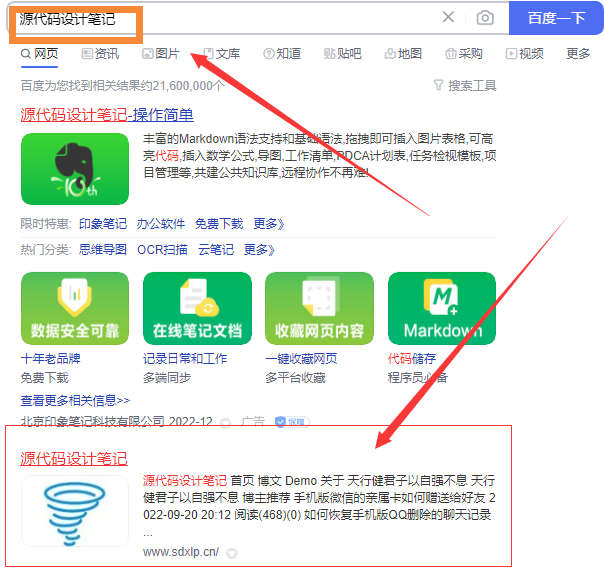Viewport: 604px width, 571px height.
Task: Click the green Evernote elephant logo thumbnail
Action: pos(75,169)
